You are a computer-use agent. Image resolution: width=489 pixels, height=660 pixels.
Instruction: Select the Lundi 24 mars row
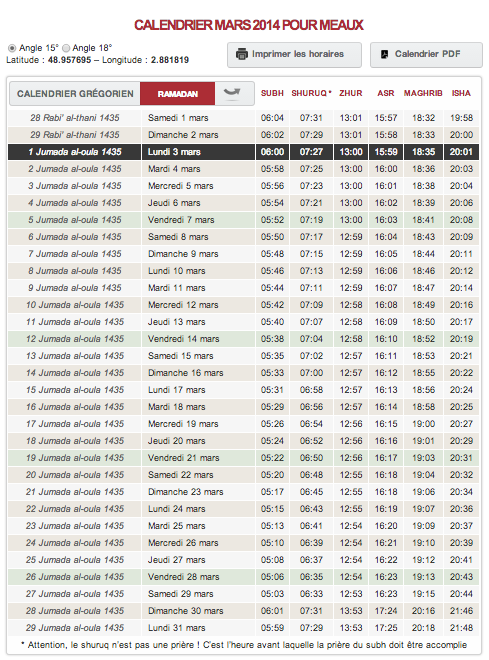(x=243, y=509)
